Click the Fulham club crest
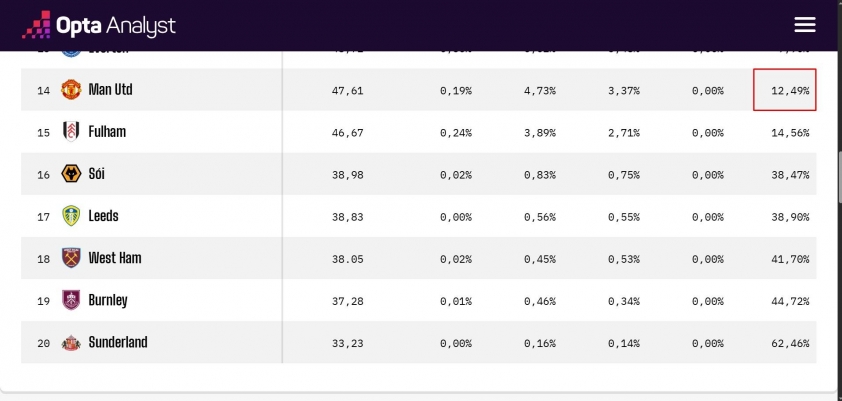Screen dimensions: 842x401 71,132
